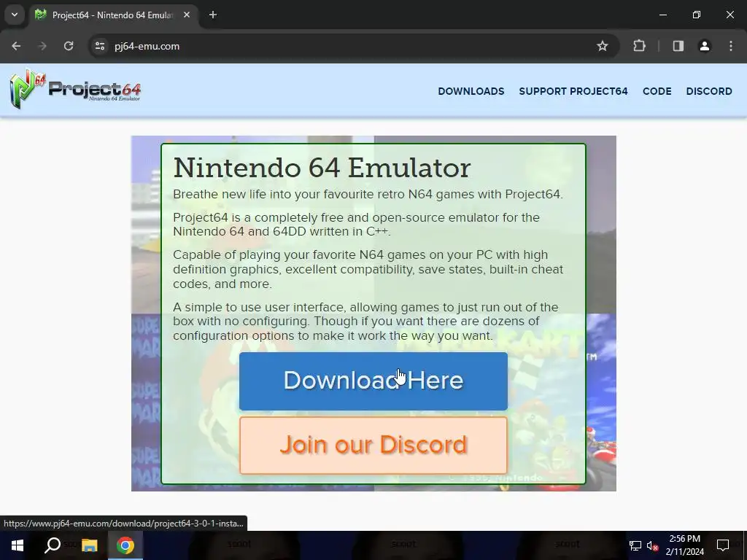Click the Chrome icon on taskbar
Image resolution: width=747 pixels, height=560 pixels.
point(125,545)
